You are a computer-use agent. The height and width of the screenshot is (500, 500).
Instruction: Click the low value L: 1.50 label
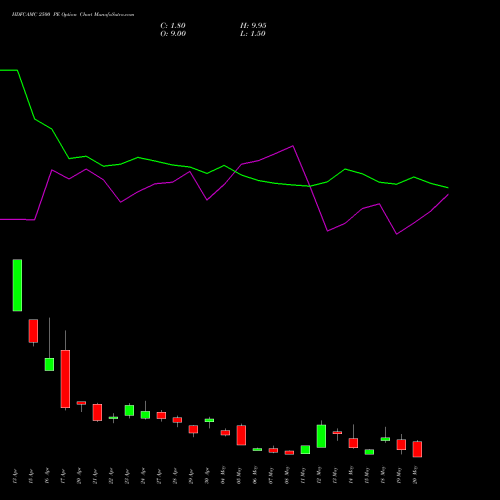point(253,34)
